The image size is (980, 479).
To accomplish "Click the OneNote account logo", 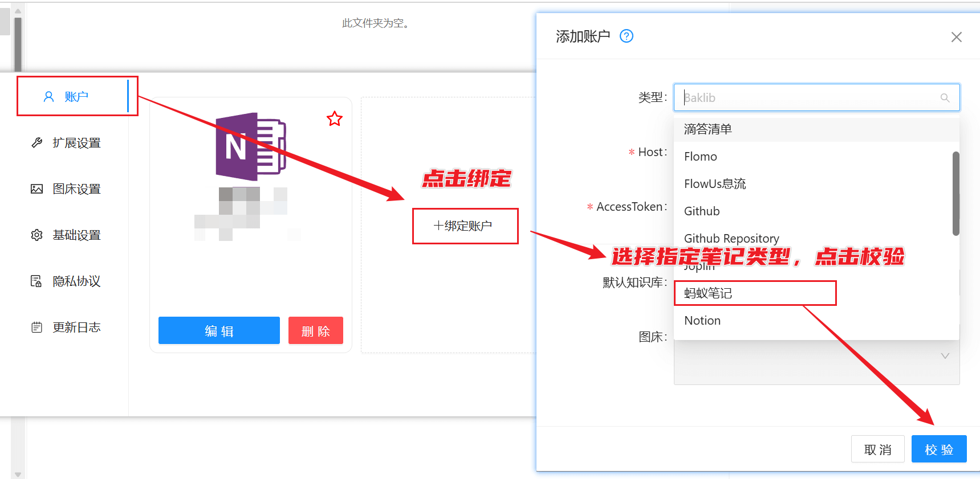I will pyautogui.click(x=251, y=146).
